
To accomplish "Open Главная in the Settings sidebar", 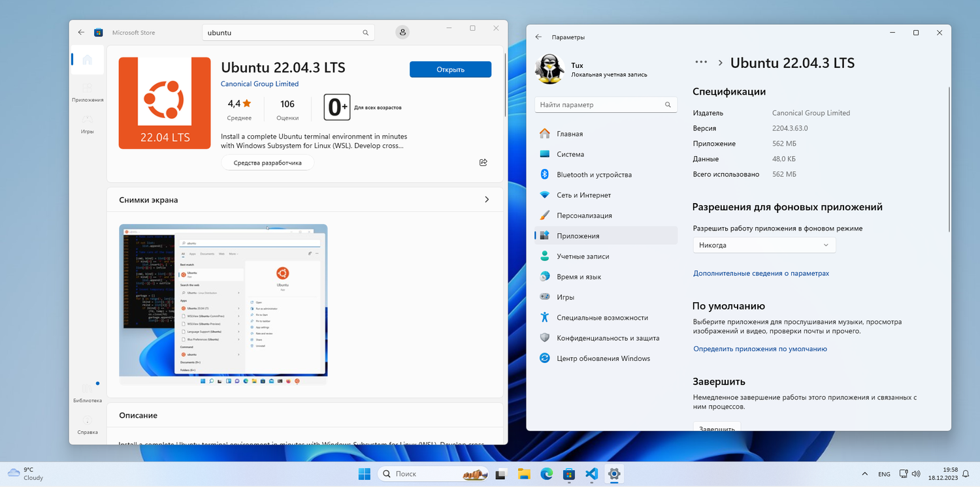I will tap(606, 134).
